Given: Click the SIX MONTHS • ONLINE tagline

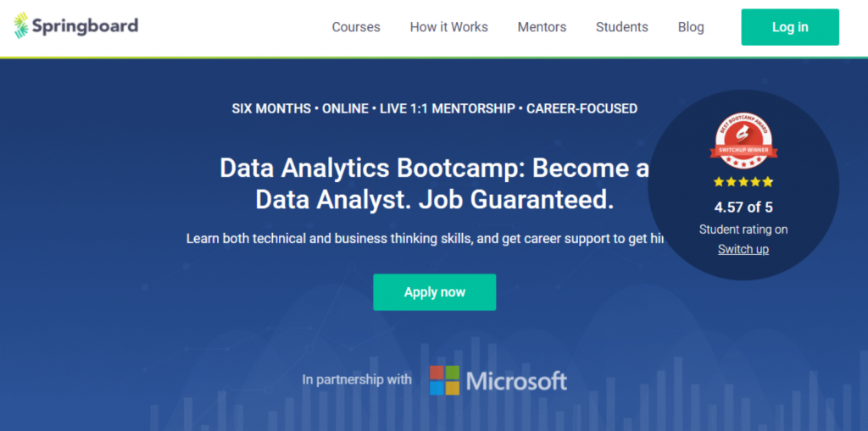Looking at the screenshot, I should click(x=434, y=108).
